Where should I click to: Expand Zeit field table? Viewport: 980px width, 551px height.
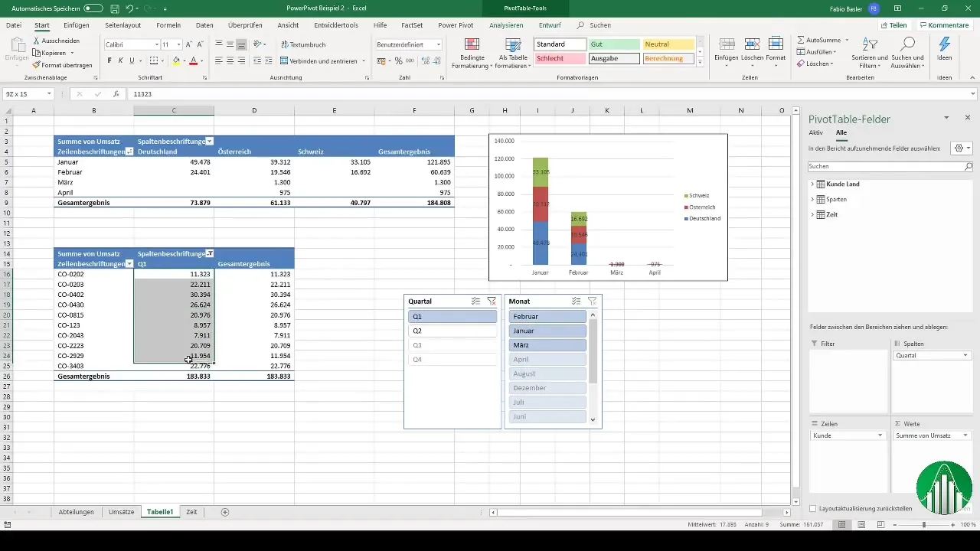(812, 214)
